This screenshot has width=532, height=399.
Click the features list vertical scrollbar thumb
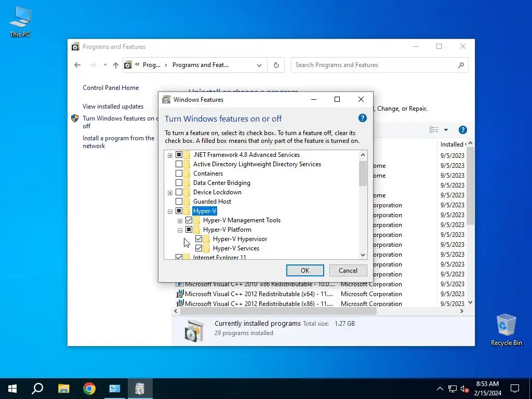(x=363, y=174)
